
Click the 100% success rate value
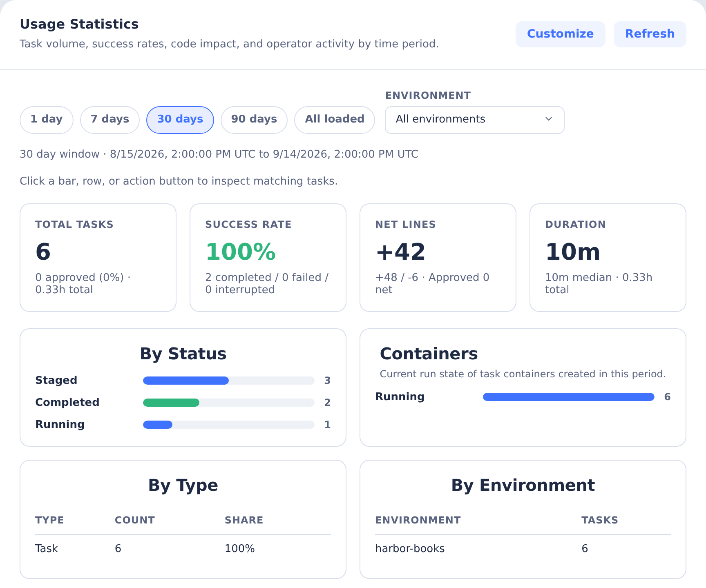click(241, 252)
